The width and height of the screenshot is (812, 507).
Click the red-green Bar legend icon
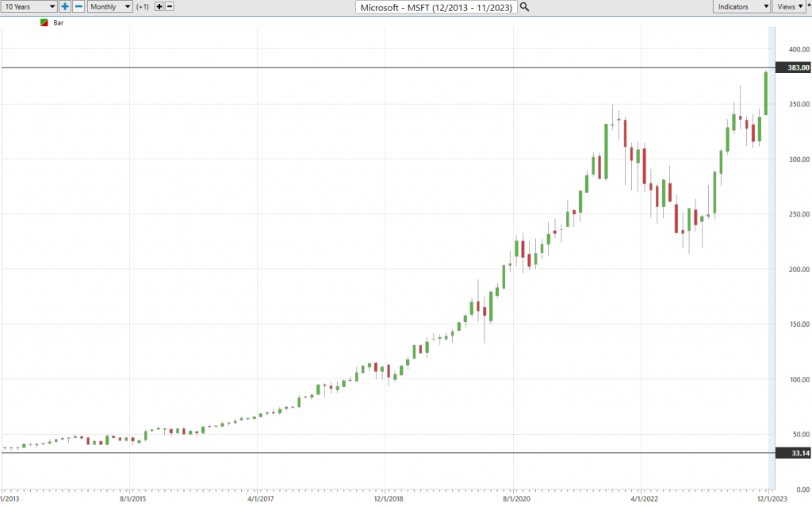point(44,23)
